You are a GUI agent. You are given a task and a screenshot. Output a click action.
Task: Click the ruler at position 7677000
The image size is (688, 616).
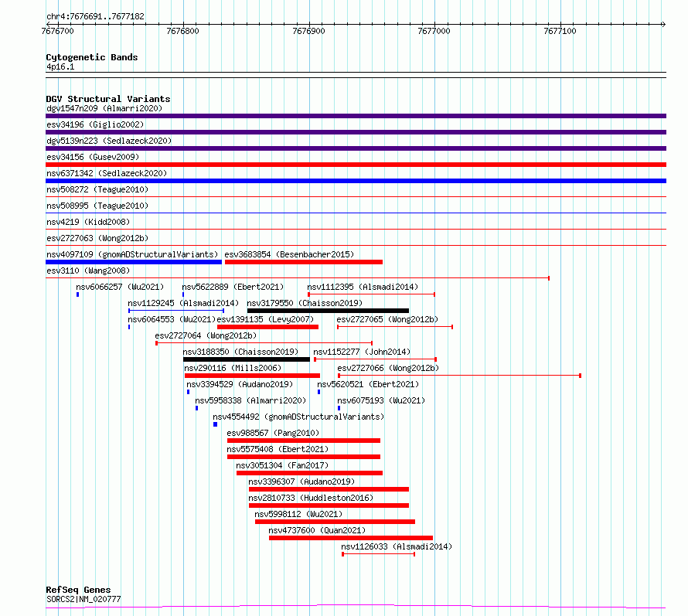click(x=434, y=31)
